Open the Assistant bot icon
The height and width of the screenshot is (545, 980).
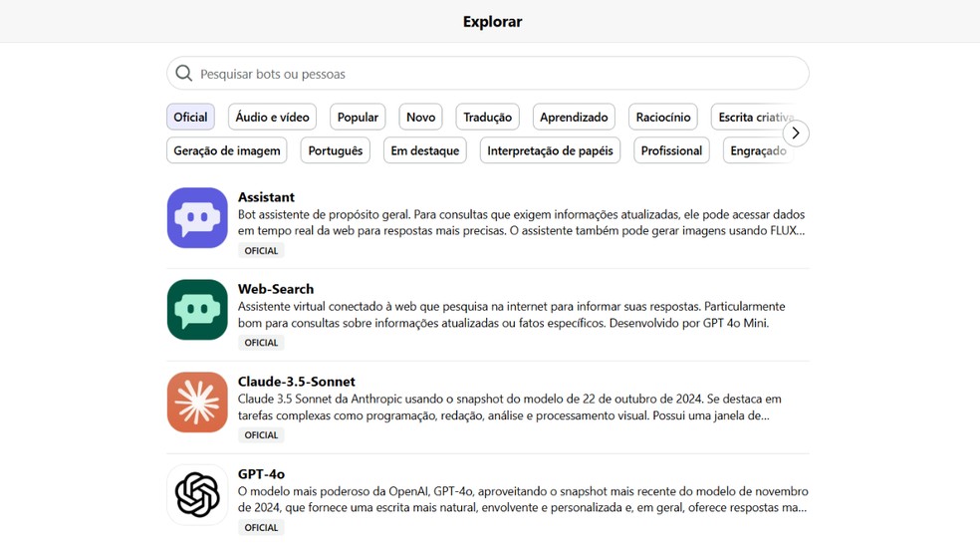[197, 218]
